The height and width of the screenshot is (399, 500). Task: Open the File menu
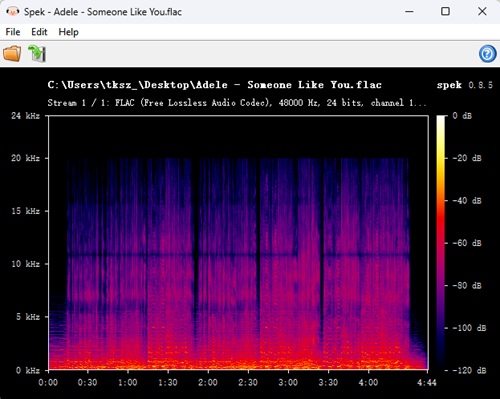pyautogui.click(x=13, y=32)
